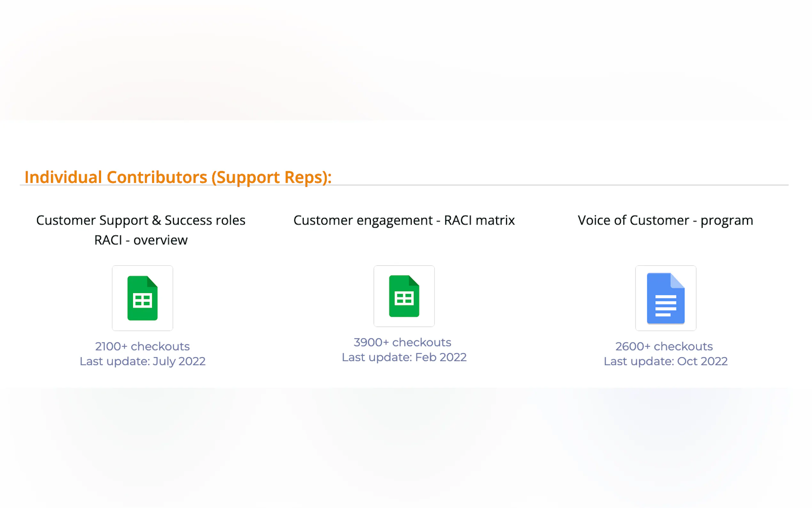Click the 'Customer Support & Success roles' title line
812x508 pixels.
pyautogui.click(x=141, y=220)
